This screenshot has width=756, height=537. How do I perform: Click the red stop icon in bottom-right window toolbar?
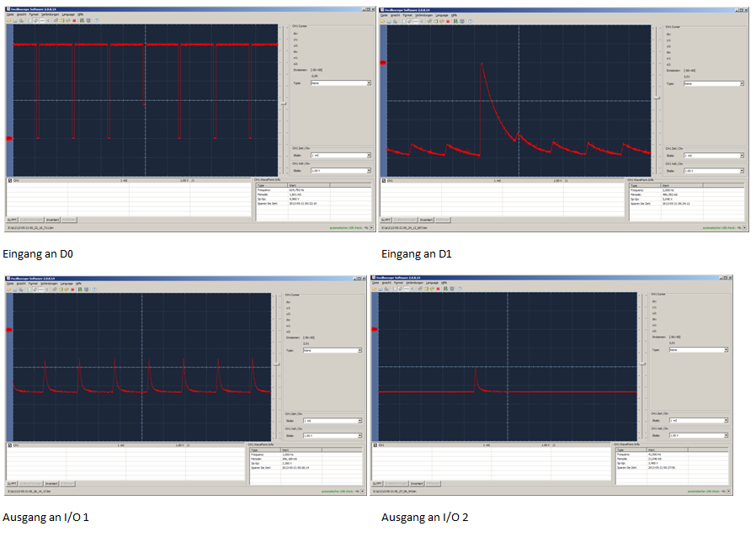tap(439, 290)
